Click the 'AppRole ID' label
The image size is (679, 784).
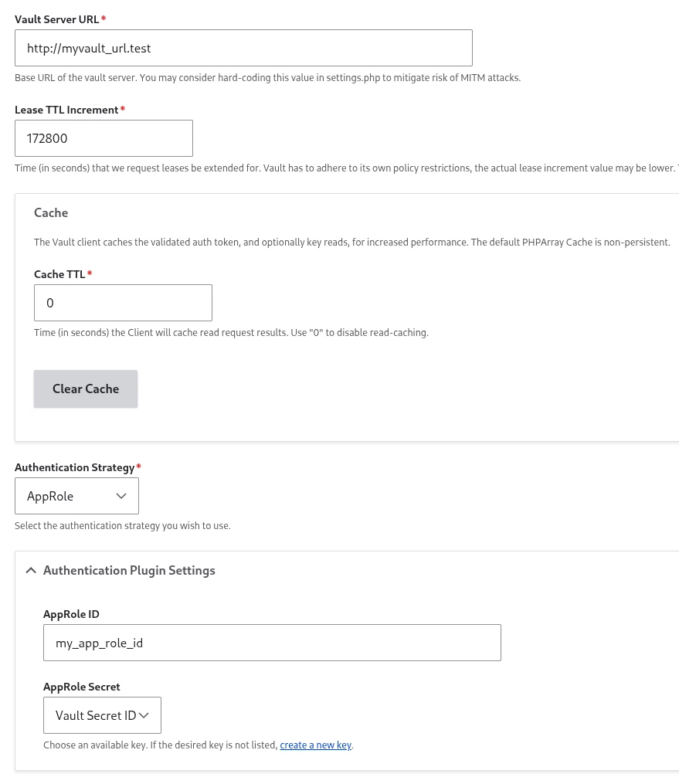pyautogui.click(x=71, y=615)
